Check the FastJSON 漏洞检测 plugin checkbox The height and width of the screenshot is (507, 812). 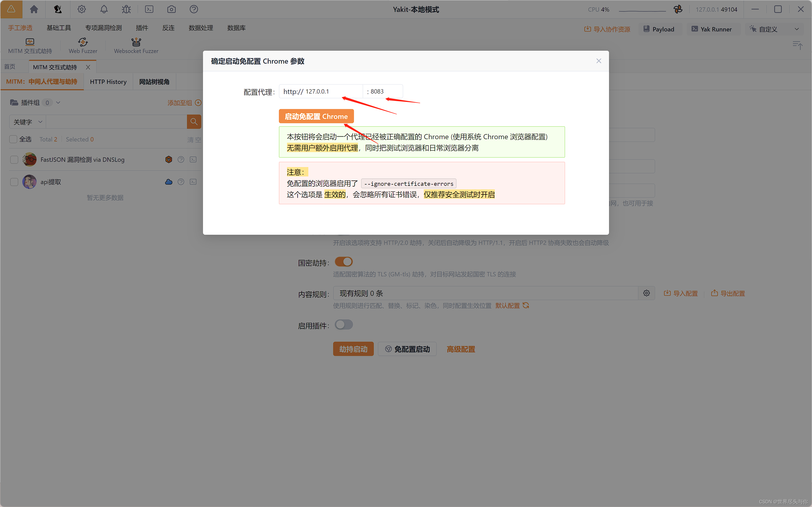pyautogui.click(x=14, y=160)
